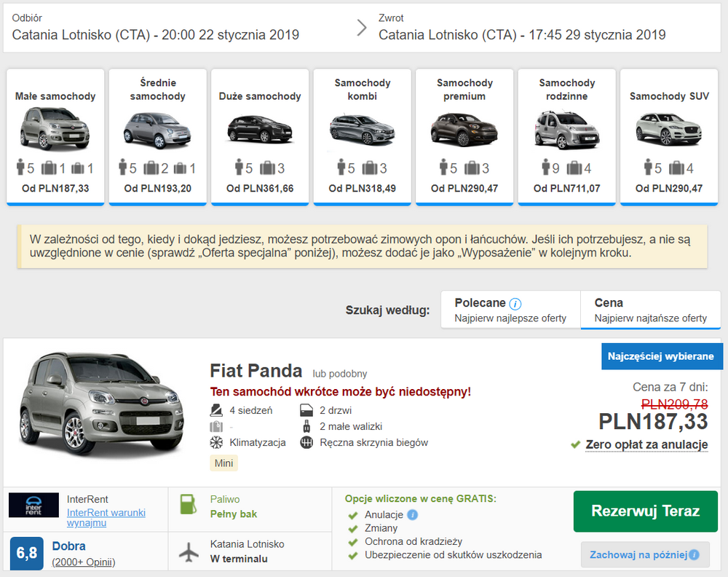Click checkmark by Ubezpieczenie od skutków uszkodzenia
The image size is (728, 577).
tap(353, 556)
